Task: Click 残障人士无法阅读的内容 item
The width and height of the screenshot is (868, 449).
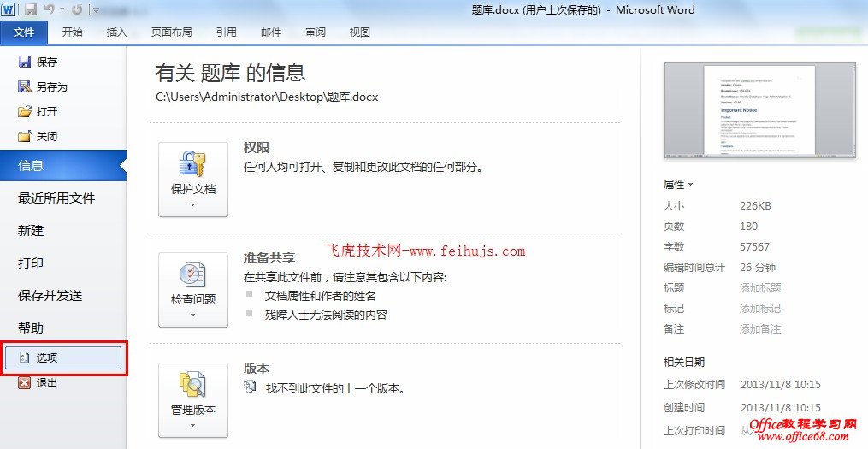Action: tap(326, 315)
